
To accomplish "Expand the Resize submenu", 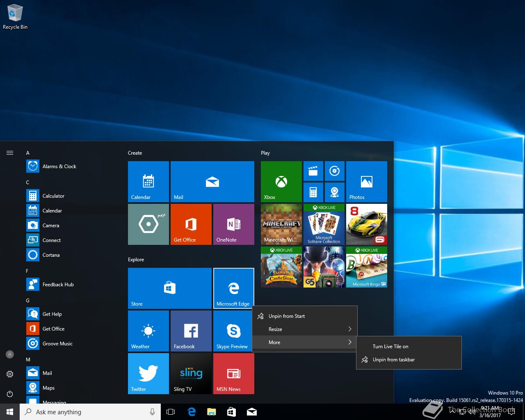I will pyautogui.click(x=304, y=329).
